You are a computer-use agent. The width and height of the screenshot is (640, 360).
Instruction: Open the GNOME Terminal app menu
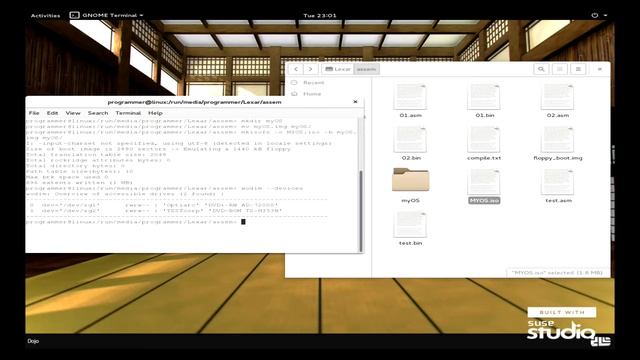[x=107, y=15]
